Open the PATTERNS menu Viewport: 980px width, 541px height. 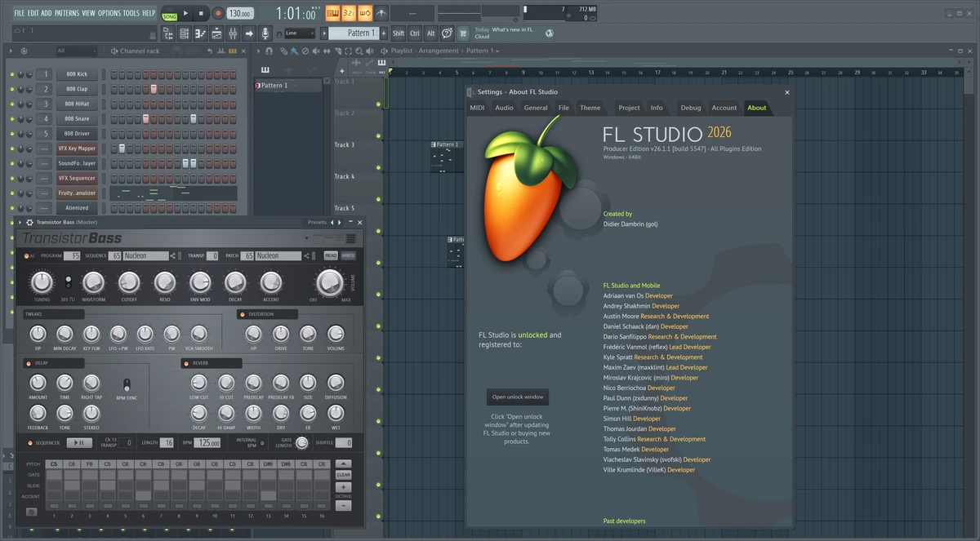point(67,13)
